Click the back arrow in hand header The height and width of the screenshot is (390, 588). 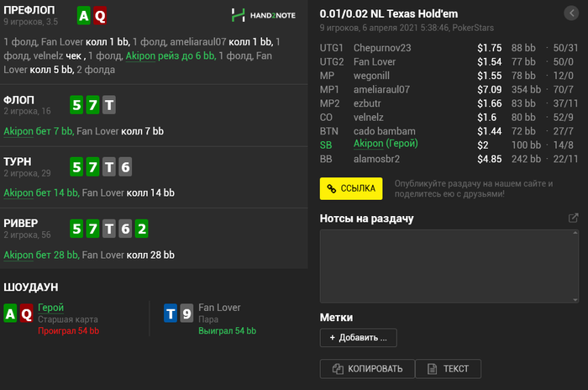(x=570, y=13)
